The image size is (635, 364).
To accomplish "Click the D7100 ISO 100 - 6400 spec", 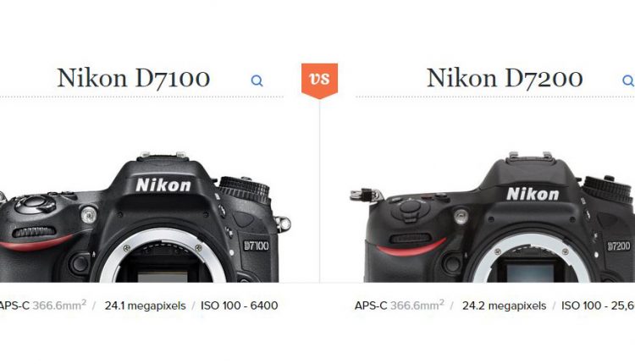I will point(240,306).
